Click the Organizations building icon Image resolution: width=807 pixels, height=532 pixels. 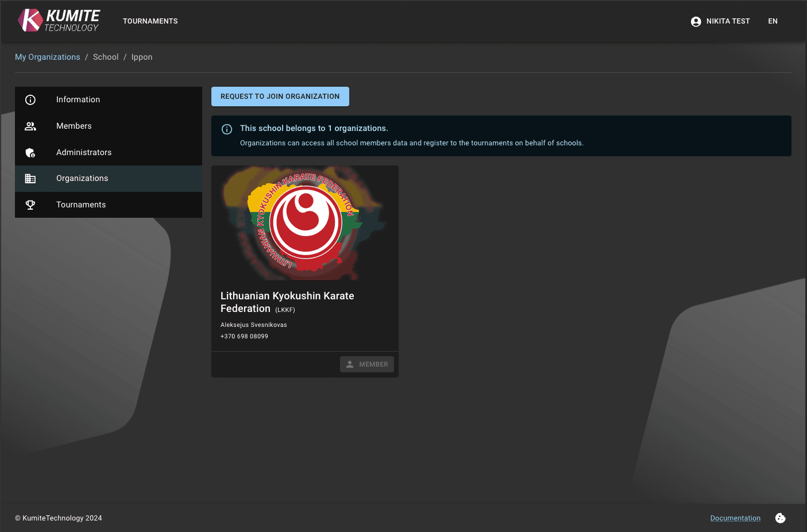[30, 179]
